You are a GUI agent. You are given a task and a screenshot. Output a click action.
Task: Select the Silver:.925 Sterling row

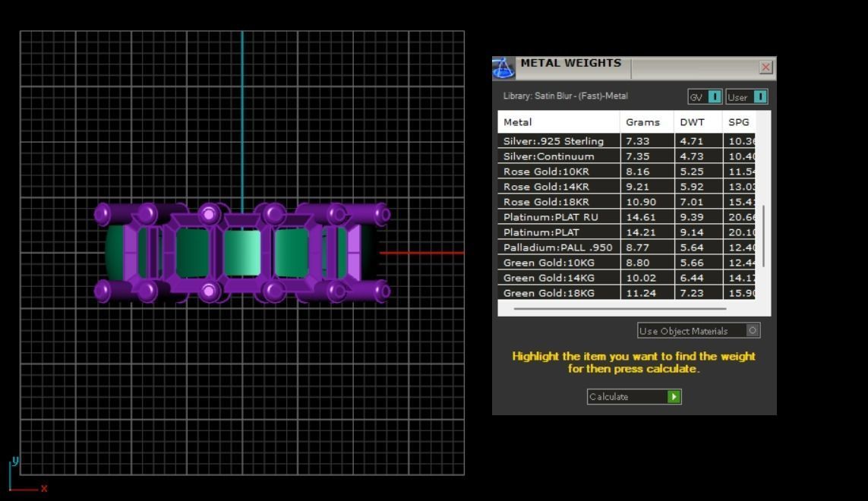point(626,140)
